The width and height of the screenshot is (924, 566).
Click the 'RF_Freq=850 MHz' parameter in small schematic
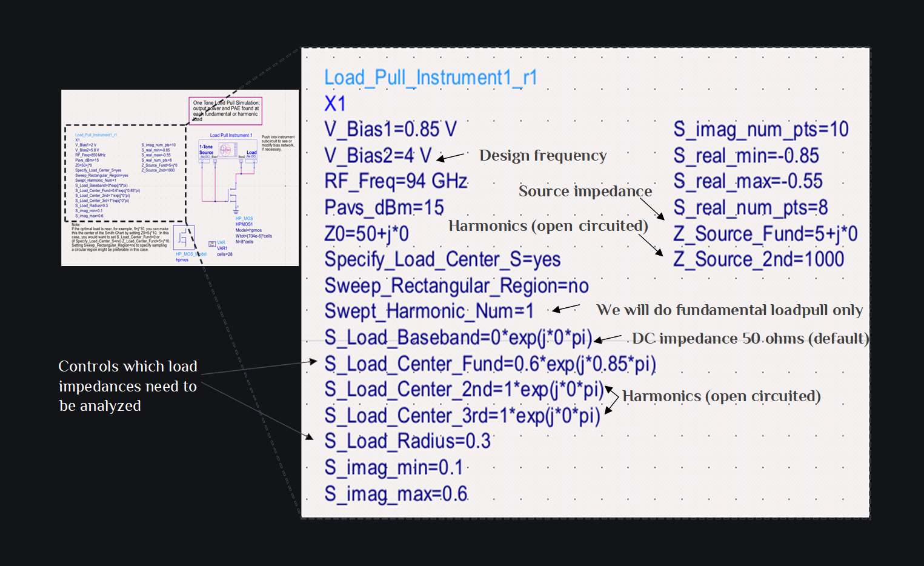[90, 155]
